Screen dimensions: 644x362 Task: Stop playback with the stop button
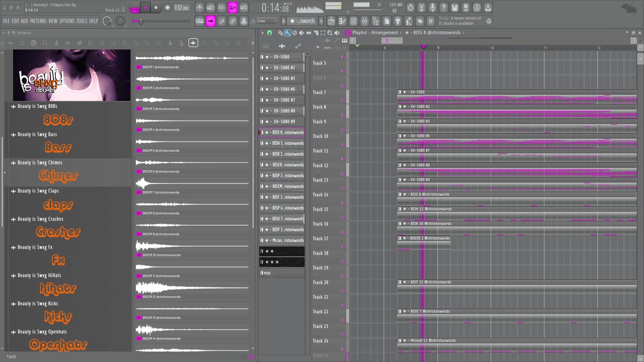pyautogui.click(x=156, y=8)
